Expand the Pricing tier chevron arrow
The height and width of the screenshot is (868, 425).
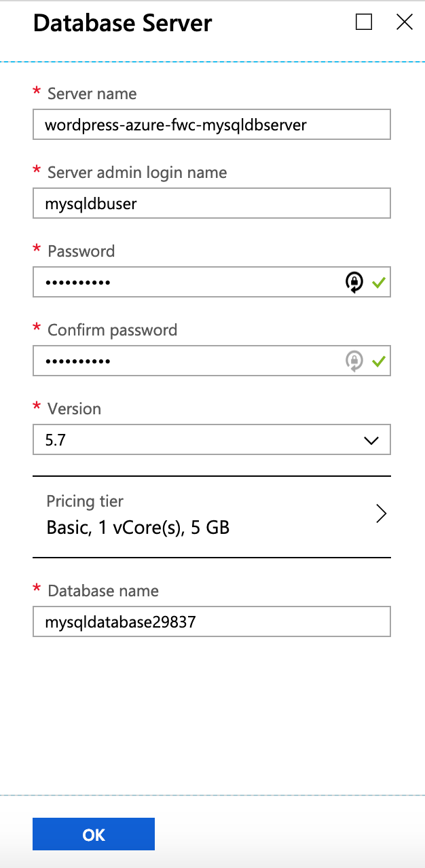coord(381,514)
